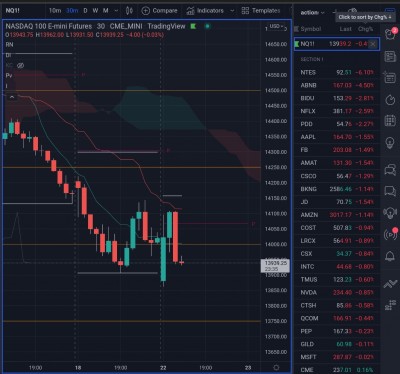400x374 pixels.
Task: Click the Compare button label
Action: click(165, 11)
